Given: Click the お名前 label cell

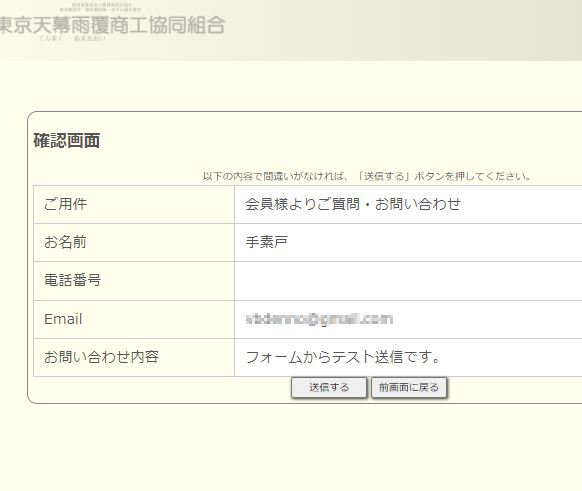Looking at the screenshot, I should click(x=134, y=242).
